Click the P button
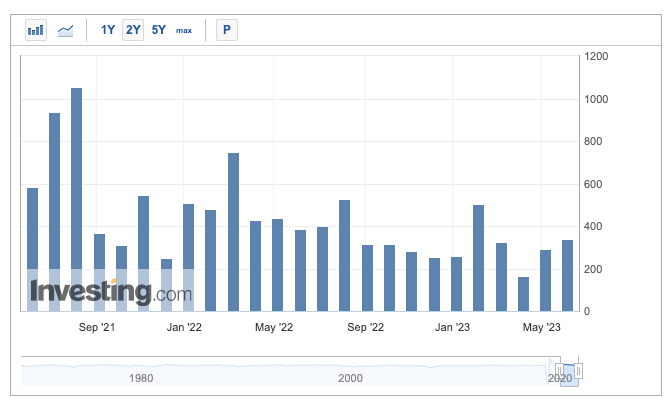 coord(227,30)
